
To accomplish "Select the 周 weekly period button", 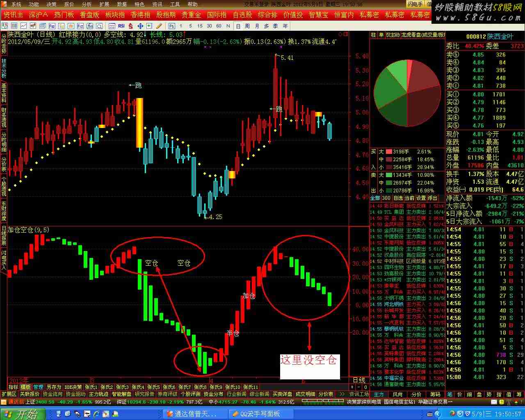I will pyautogui.click(x=247, y=26).
